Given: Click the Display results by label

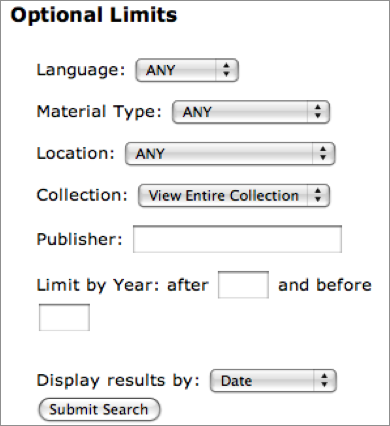Looking at the screenshot, I should pos(118,381).
